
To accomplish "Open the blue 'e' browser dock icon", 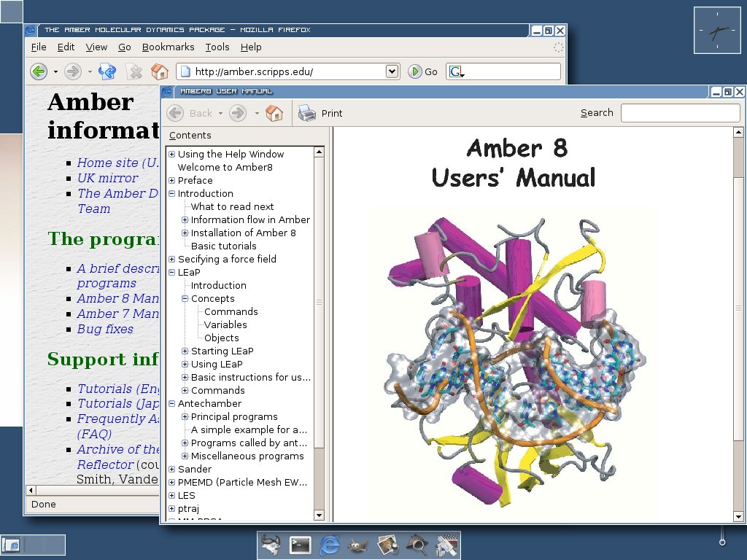I will point(330,545).
